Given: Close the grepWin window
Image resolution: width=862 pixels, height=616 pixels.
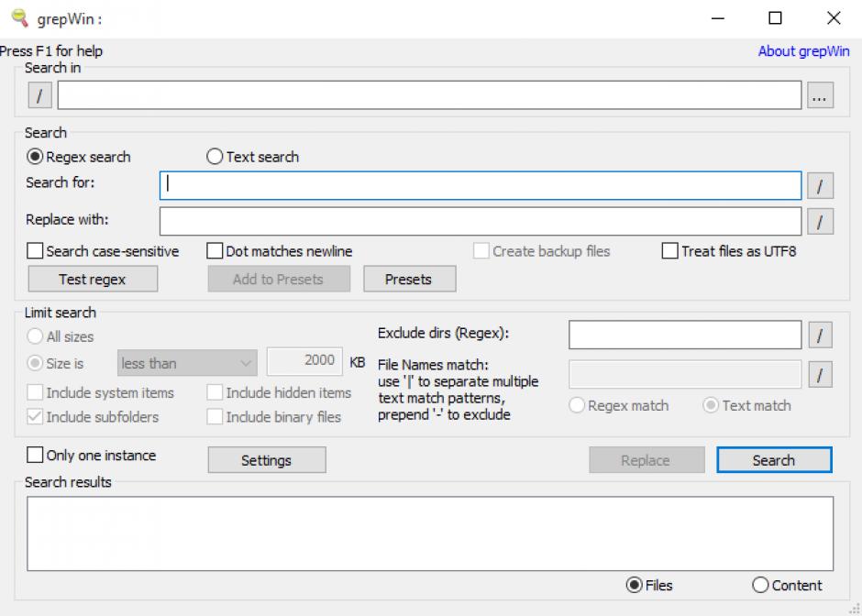Looking at the screenshot, I should pyautogui.click(x=834, y=18).
